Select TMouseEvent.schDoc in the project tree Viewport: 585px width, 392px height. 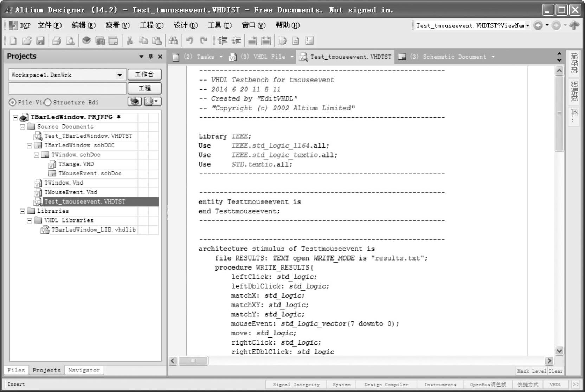[90, 174]
